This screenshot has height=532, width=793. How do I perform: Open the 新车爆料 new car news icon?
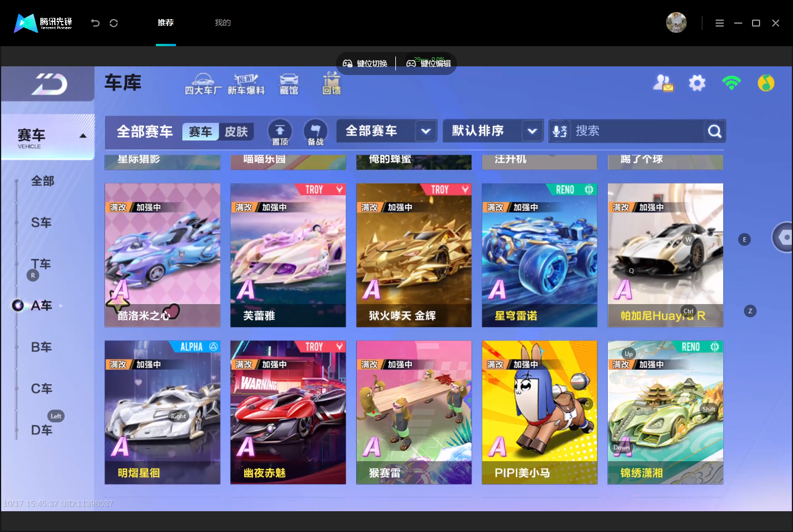coord(246,84)
